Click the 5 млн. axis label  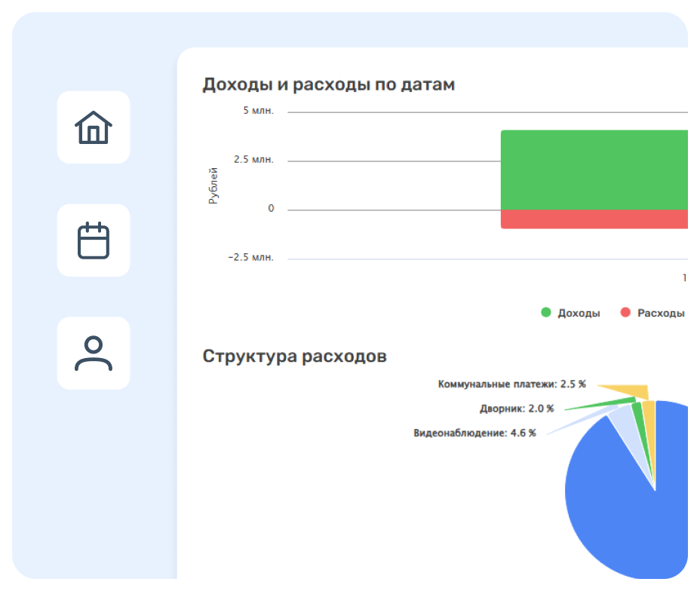pyautogui.click(x=258, y=111)
